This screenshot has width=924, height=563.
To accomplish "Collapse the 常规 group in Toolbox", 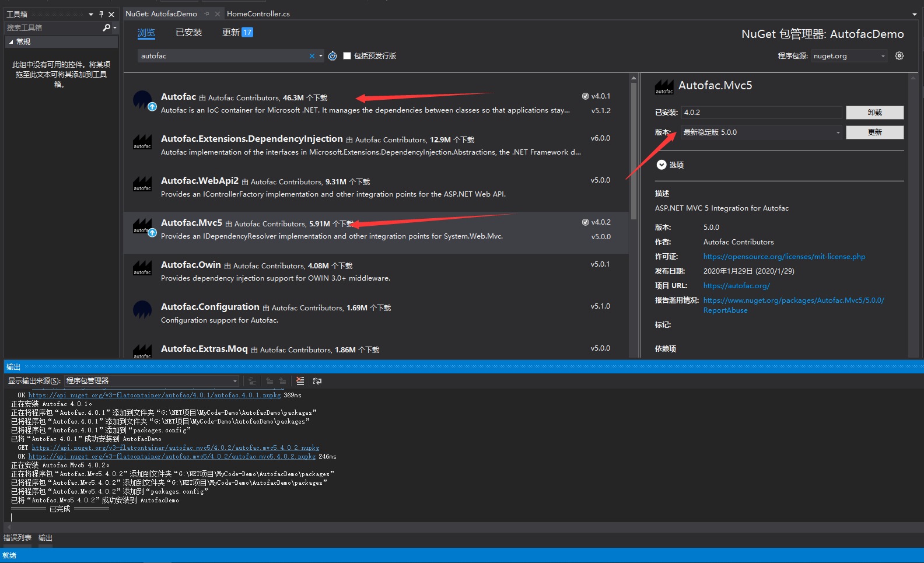I will 10,42.
